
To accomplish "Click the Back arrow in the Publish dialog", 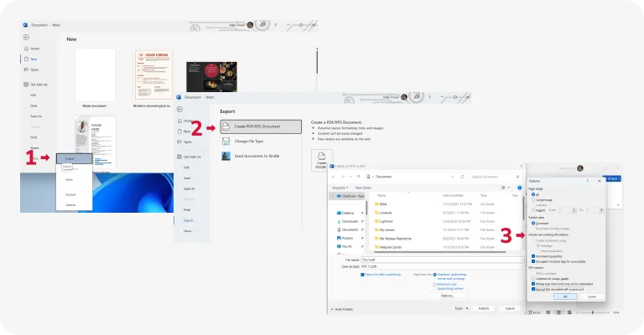I will [333, 177].
